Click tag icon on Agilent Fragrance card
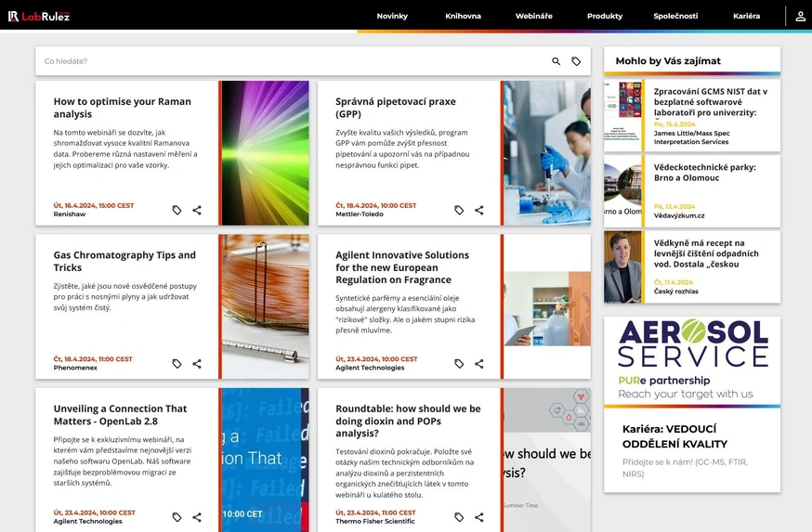The image size is (812, 532). click(459, 364)
